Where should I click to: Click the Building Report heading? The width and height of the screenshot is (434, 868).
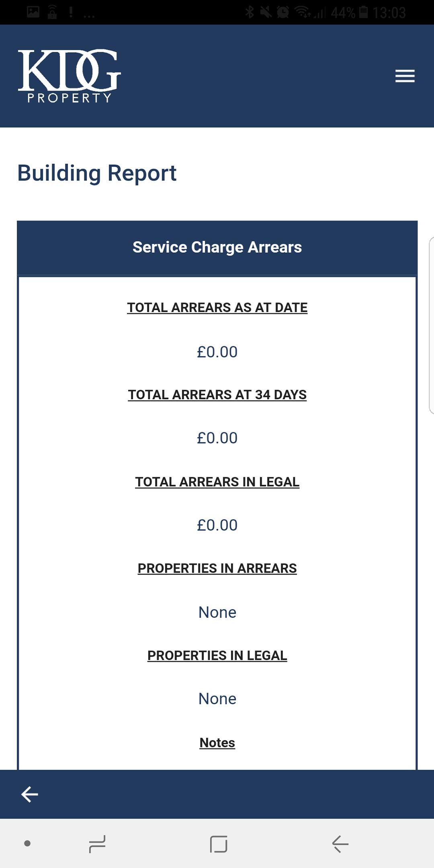(97, 173)
